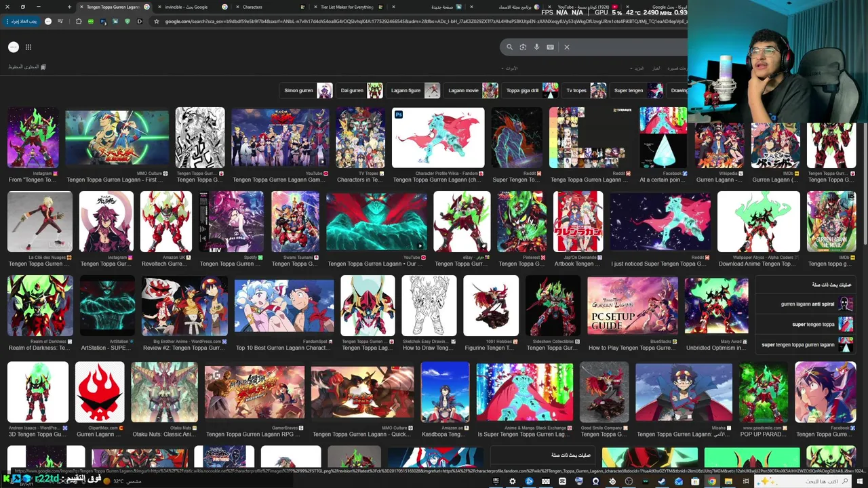Open the PC Setup Guide image result
Screen dimensions: 868x488
[632, 306]
